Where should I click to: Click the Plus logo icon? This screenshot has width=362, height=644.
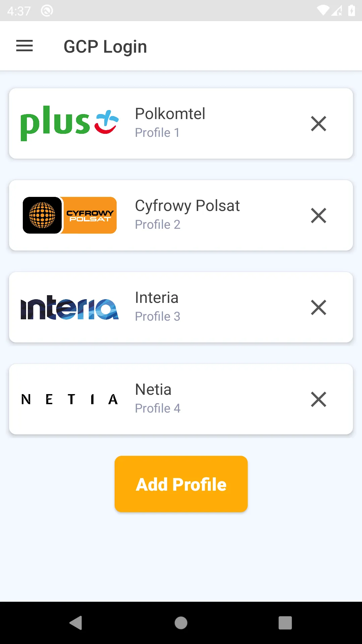(70, 123)
